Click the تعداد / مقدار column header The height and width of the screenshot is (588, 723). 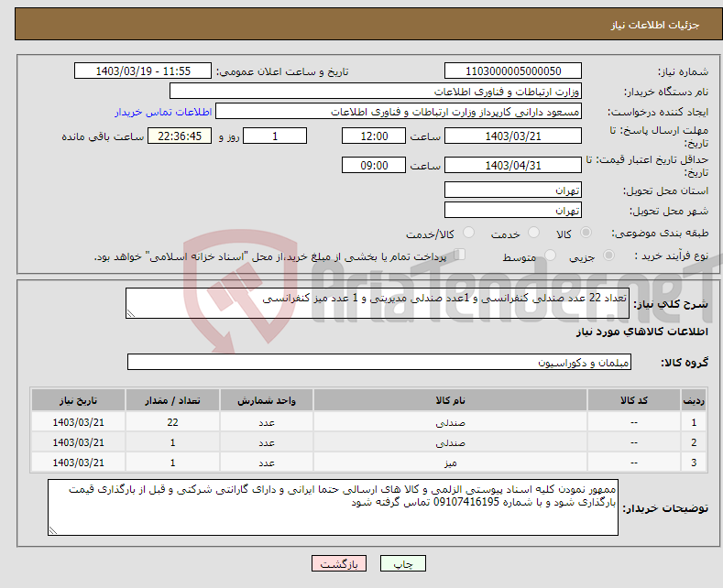[172, 400]
